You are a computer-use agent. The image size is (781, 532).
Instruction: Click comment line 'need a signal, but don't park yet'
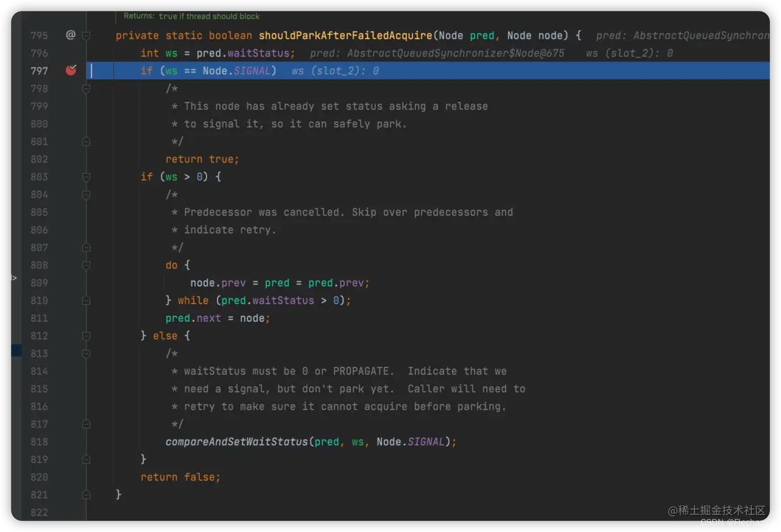348,389
